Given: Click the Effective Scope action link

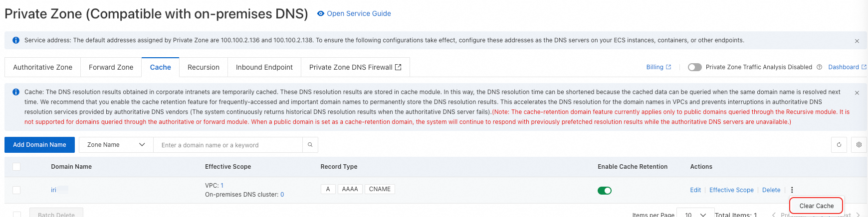Looking at the screenshot, I should [731, 190].
